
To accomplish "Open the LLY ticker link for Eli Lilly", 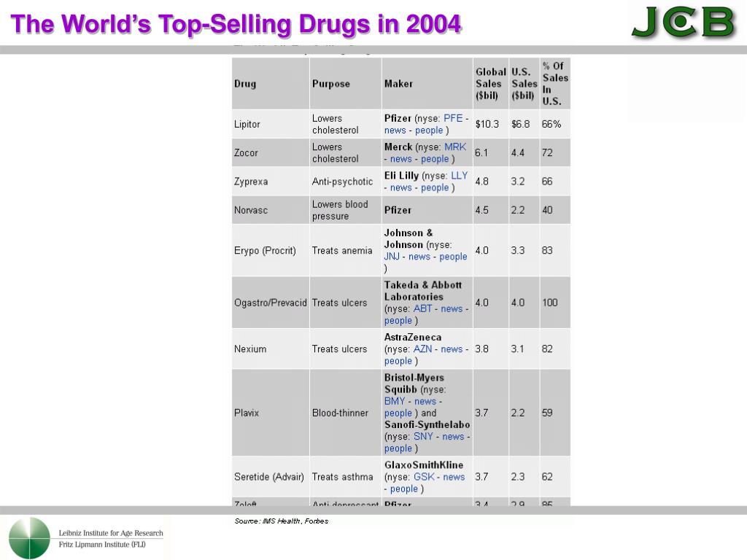I will [460, 175].
